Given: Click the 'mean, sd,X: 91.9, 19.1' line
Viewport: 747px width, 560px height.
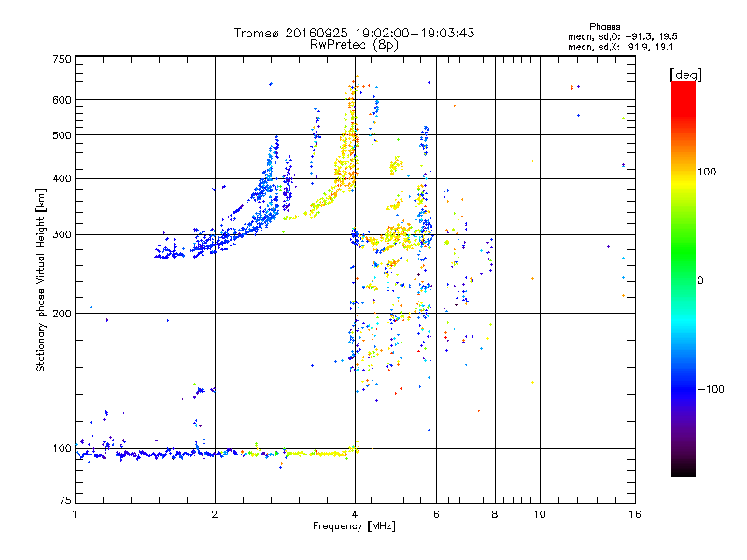Looking at the screenshot, I should pyautogui.click(x=621, y=47).
